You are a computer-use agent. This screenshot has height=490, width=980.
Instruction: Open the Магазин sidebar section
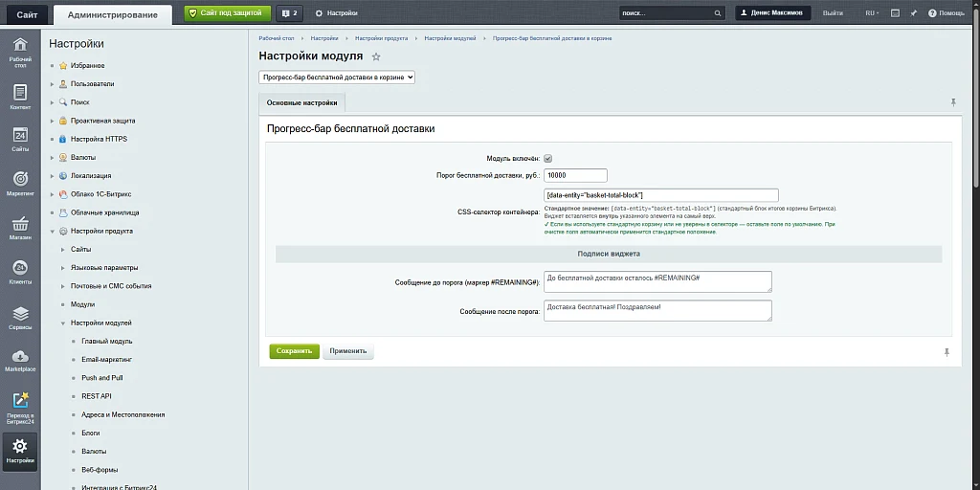click(20, 228)
